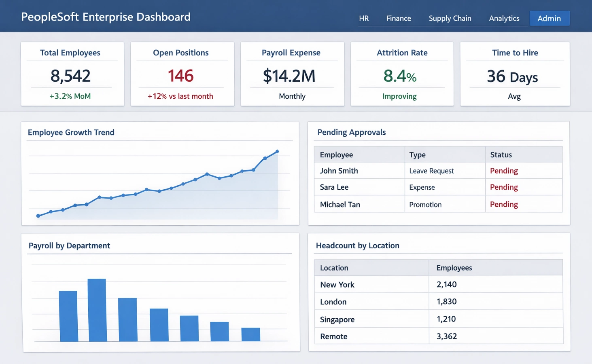Click the PeopleSoft Enterprise Dashboard title

(106, 17)
